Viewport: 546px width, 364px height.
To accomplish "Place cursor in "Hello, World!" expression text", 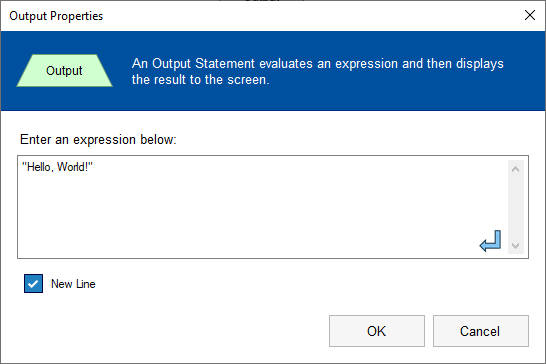I will point(57,167).
